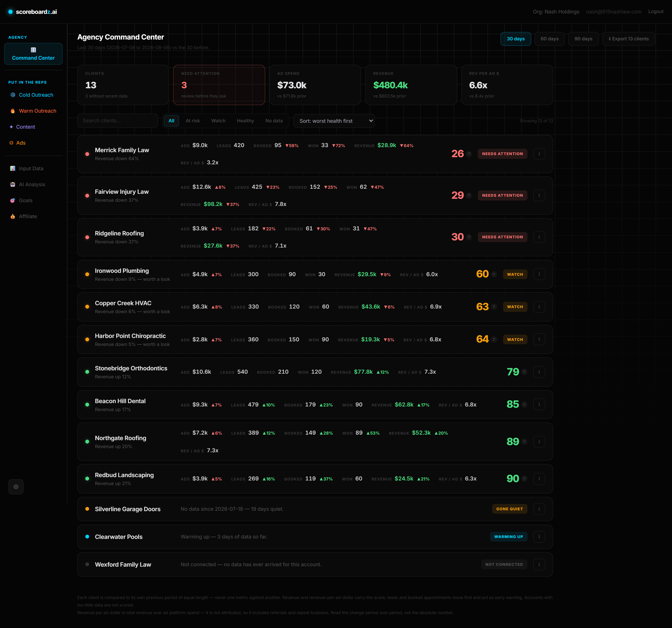Select the All filter tab
The height and width of the screenshot is (628, 672).
[171, 121]
